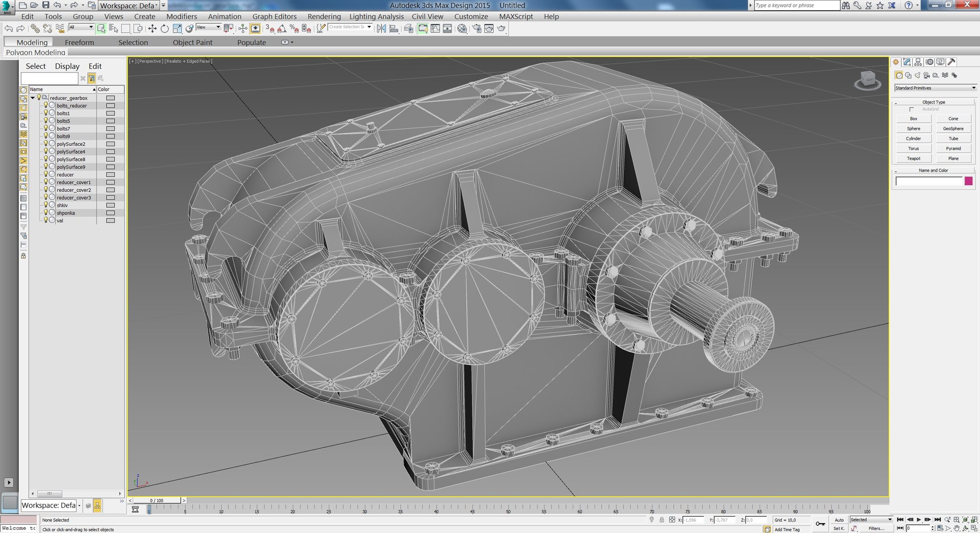Open the Rendering menu
Image resolution: width=980 pixels, height=533 pixels.
coord(324,16)
